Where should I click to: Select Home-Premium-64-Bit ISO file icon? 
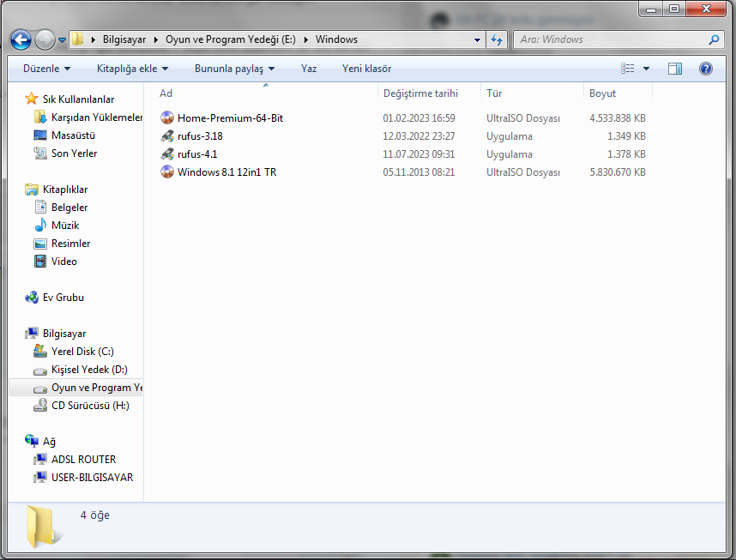167,117
